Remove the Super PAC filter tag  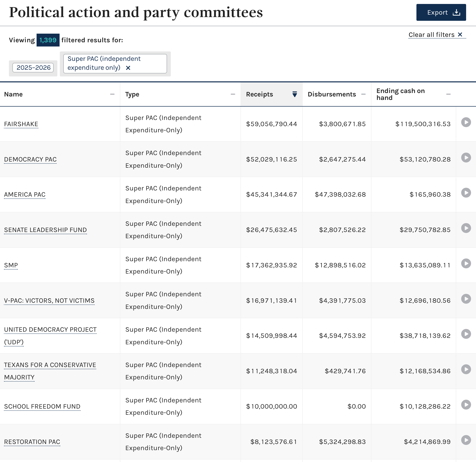128,68
